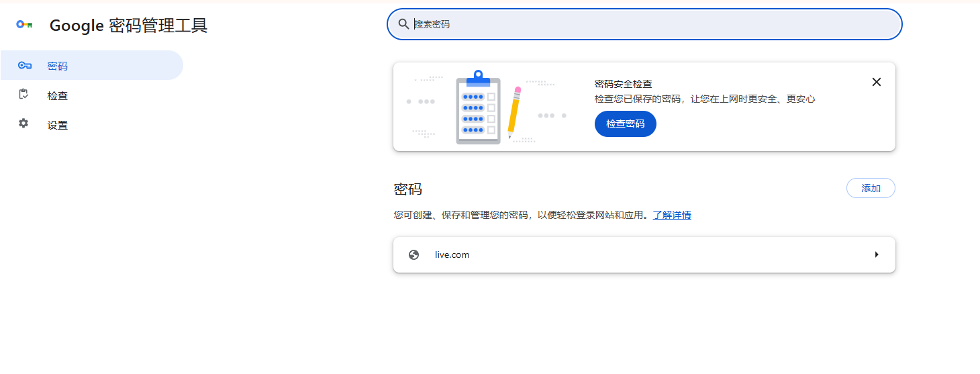The height and width of the screenshot is (374, 980).
Task: Click the 检查密码 button
Action: (625, 124)
